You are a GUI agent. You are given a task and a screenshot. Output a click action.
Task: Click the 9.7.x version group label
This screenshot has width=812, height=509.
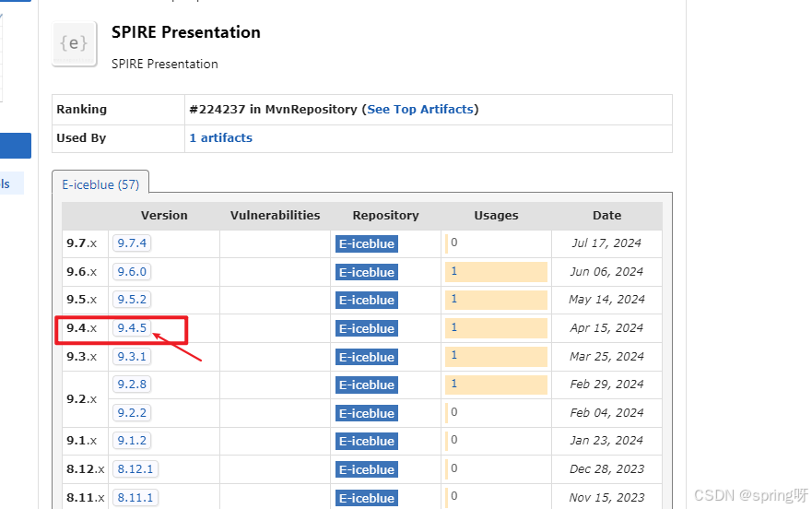click(81, 243)
